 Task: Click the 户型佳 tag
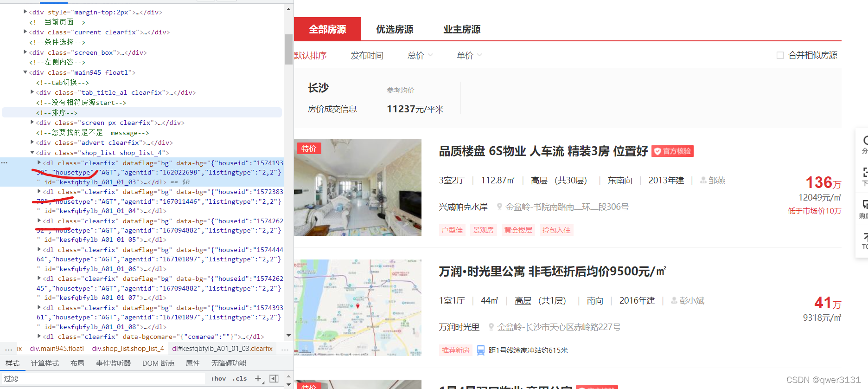click(452, 230)
